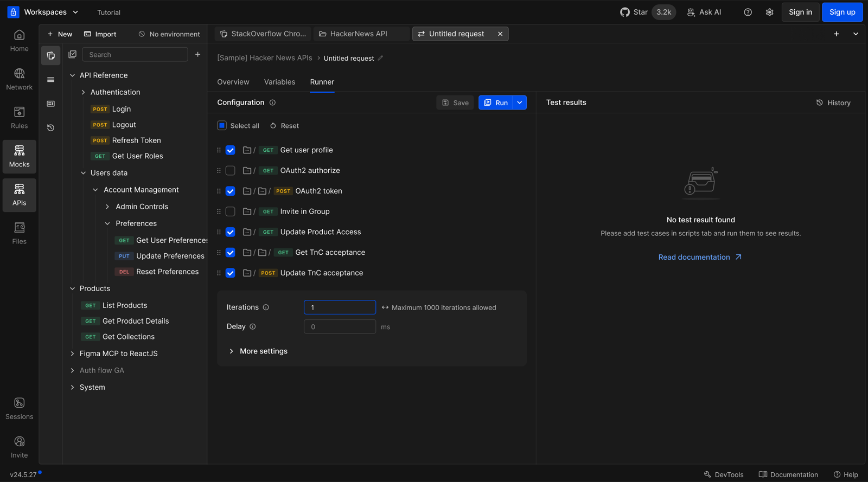
Task: Click the info icon next to Configuration
Action: [273, 102]
